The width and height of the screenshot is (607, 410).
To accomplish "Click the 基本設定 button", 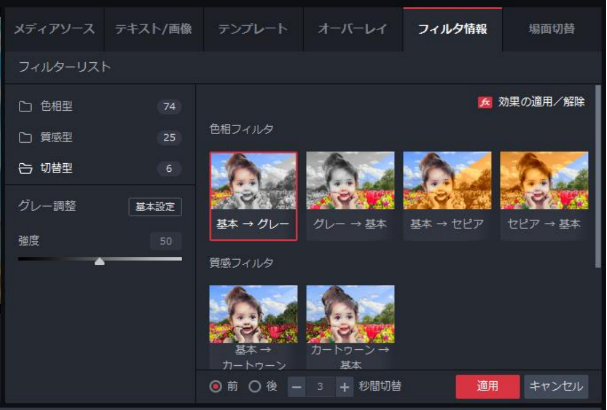I will (x=155, y=207).
